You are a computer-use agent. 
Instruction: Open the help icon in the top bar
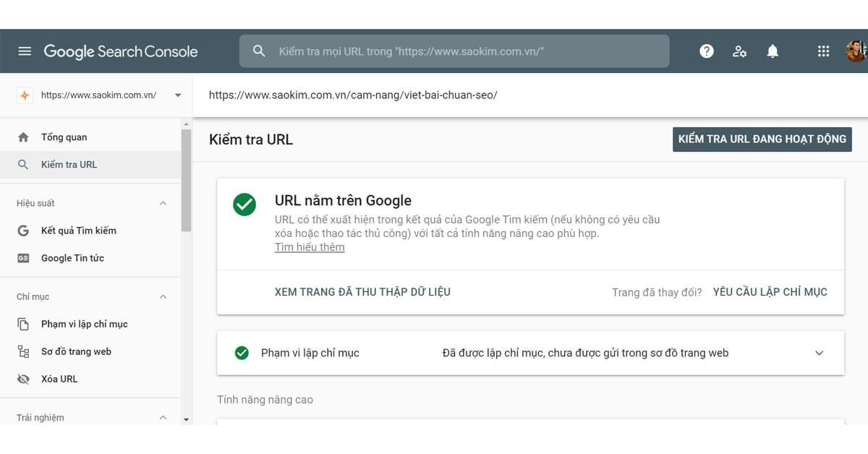coord(706,51)
